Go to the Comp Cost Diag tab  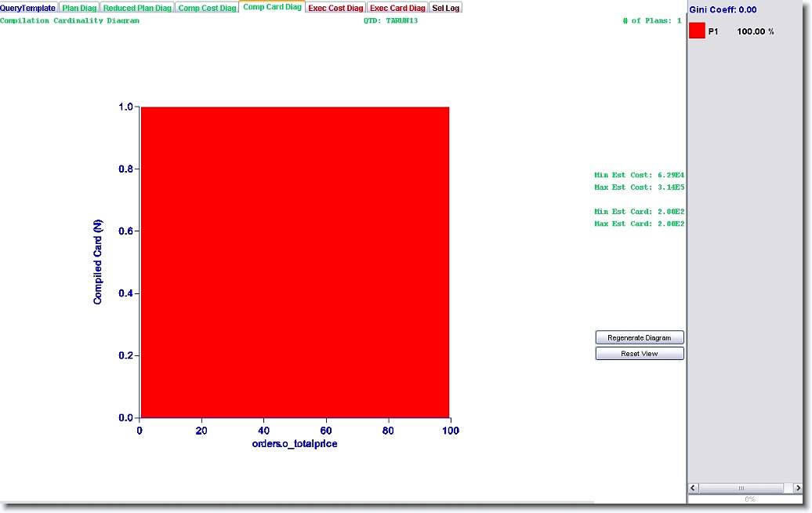[207, 8]
